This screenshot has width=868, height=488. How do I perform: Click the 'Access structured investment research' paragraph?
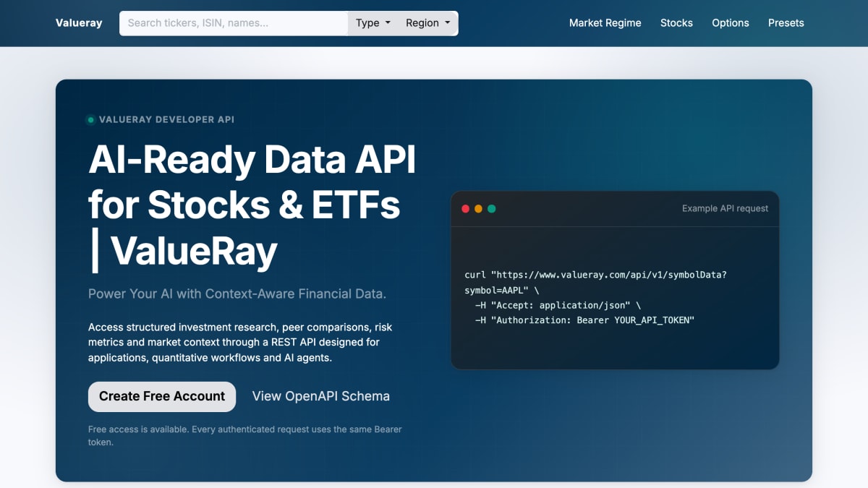tap(240, 343)
